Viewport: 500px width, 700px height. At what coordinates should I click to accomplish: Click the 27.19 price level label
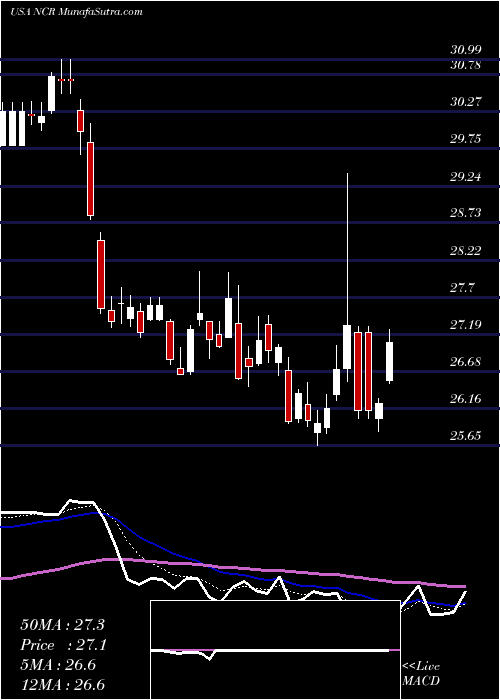point(466,325)
